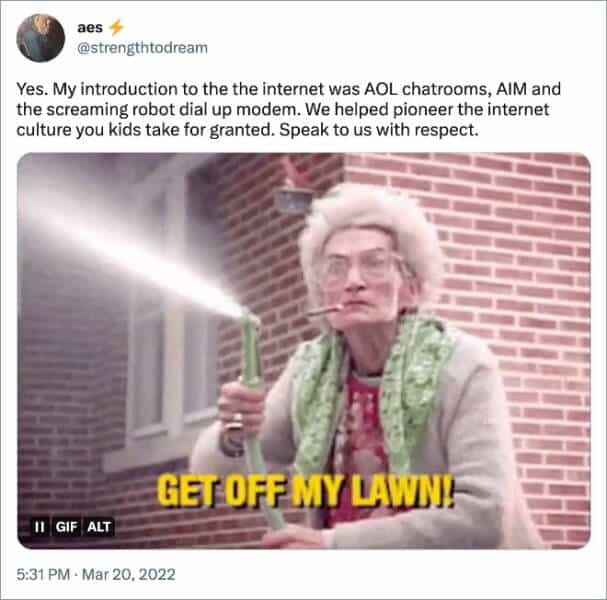Click the cigar in the woman's mouth
The width and height of the screenshot is (607, 600).
coord(325,310)
